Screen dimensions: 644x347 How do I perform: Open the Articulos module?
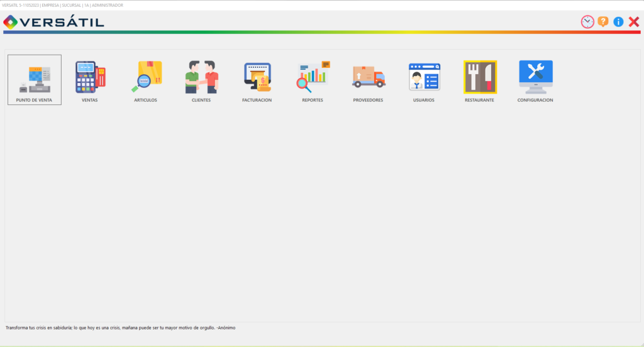point(145,80)
